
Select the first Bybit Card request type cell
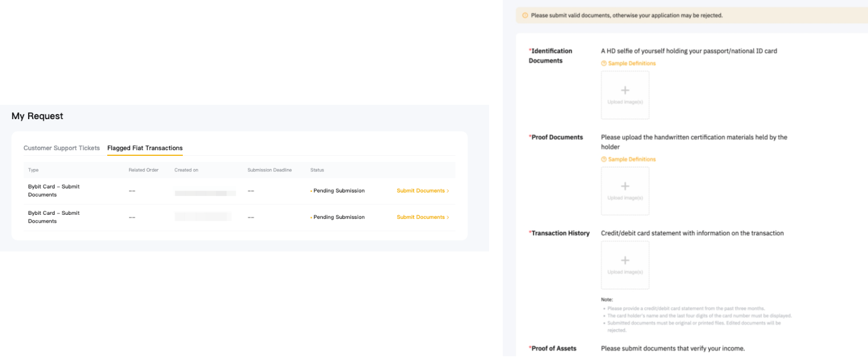coord(54,191)
